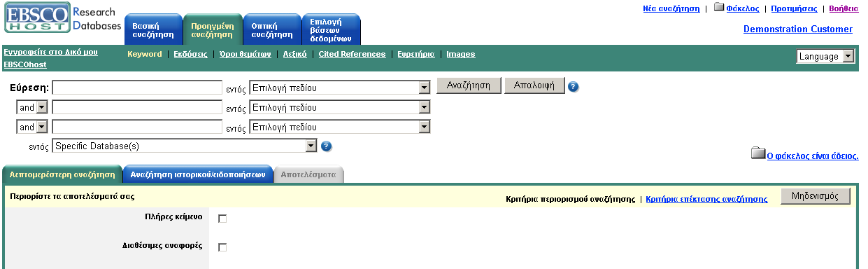Click help icon beside Απαλοιφή button
The height and width of the screenshot is (269, 868).
tap(574, 87)
